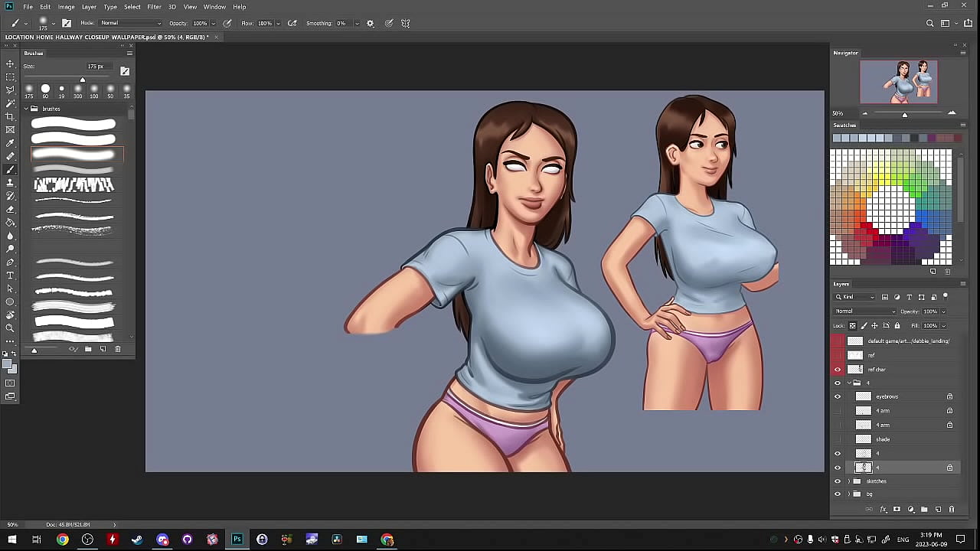This screenshot has width=980, height=551.
Task: Open the layer blend mode Normal dropdown
Action: click(x=864, y=311)
